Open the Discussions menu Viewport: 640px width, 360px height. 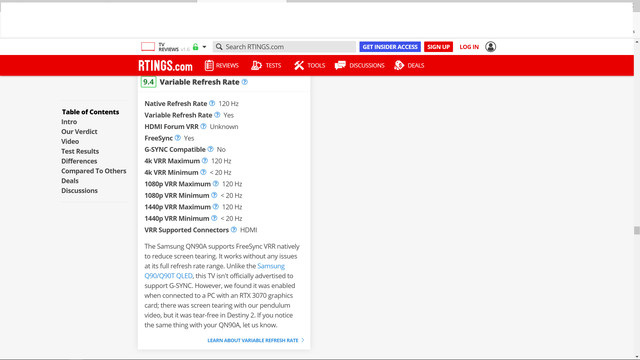(x=360, y=65)
